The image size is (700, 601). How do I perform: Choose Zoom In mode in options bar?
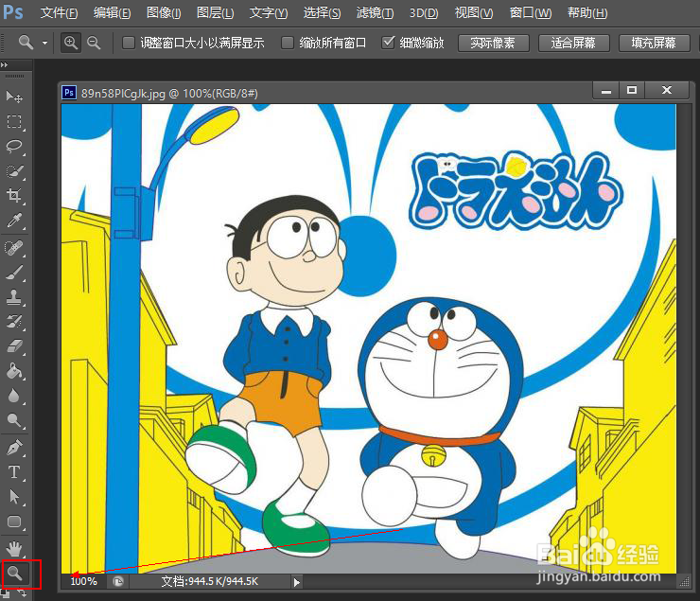(71, 43)
